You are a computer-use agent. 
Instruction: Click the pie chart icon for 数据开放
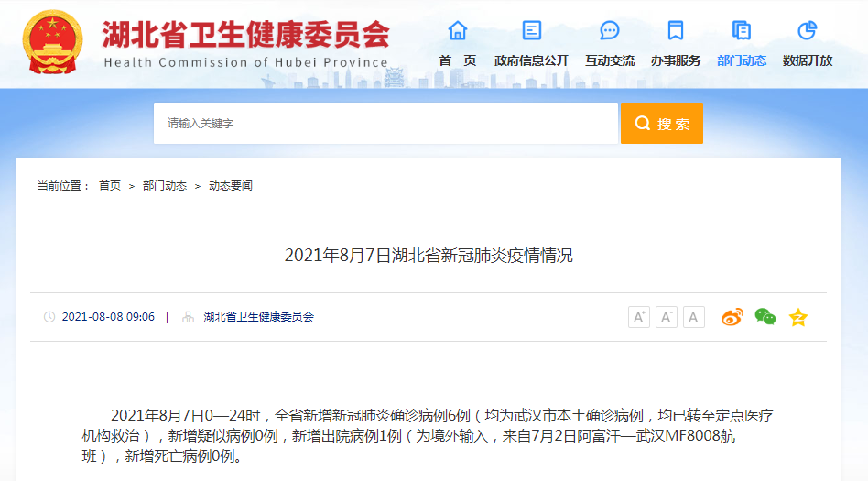tap(807, 31)
